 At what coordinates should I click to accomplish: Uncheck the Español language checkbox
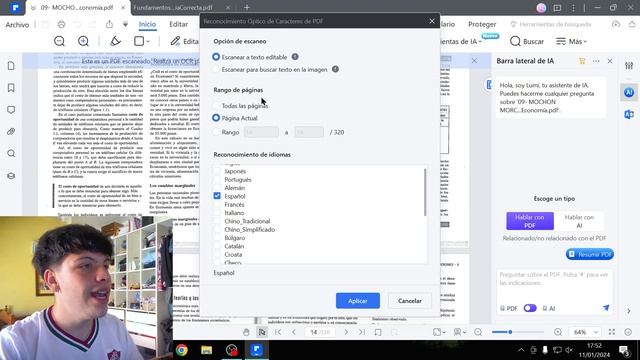click(x=217, y=196)
